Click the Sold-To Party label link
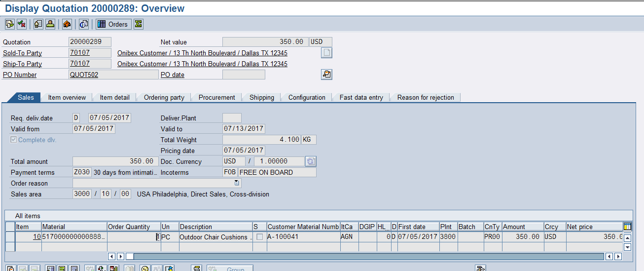644x271 pixels. tap(22, 53)
